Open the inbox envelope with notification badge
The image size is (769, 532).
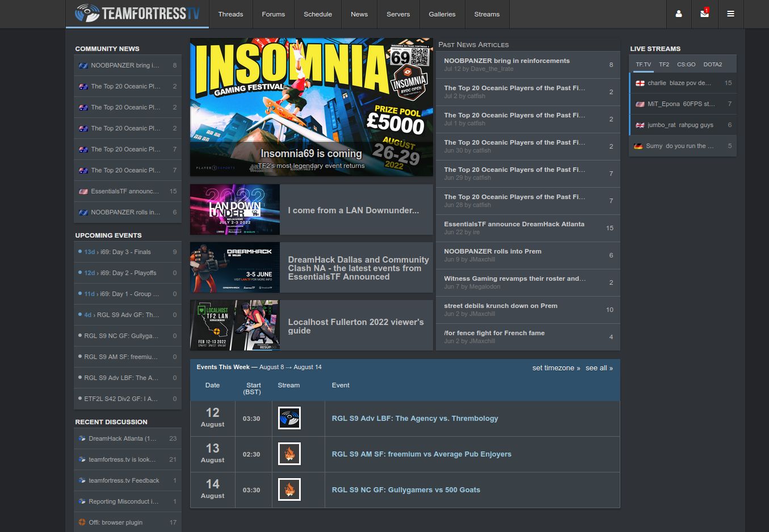(704, 14)
